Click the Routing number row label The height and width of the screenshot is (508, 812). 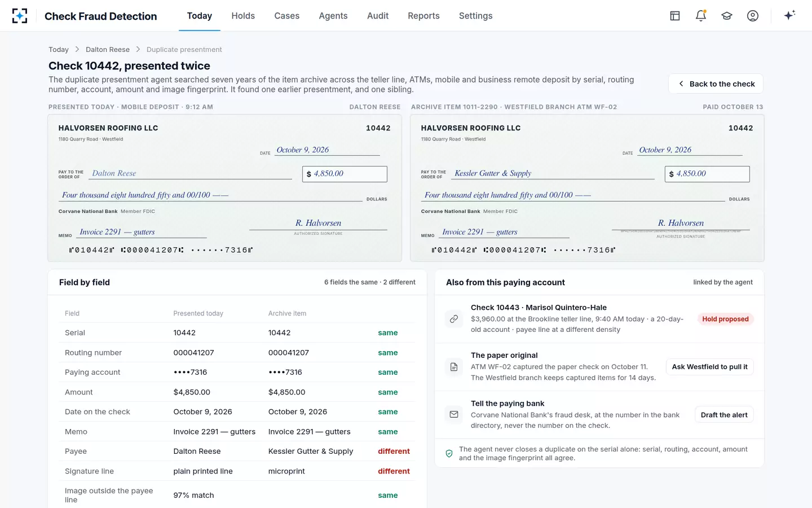93,353
